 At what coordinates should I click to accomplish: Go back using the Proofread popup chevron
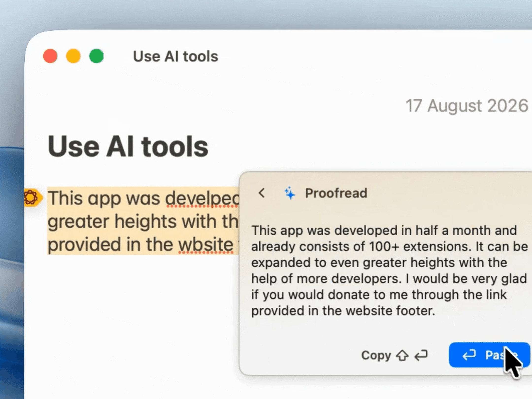(x=262, y=193)
